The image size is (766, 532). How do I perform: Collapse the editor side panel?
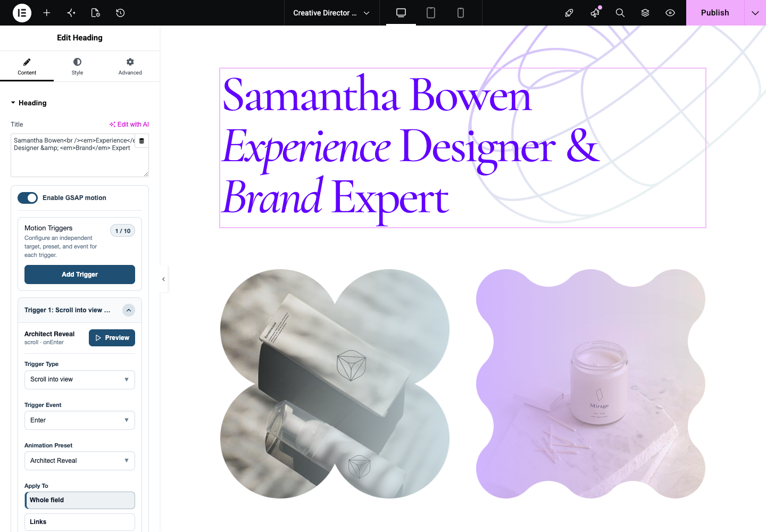[x=164, y=279]
